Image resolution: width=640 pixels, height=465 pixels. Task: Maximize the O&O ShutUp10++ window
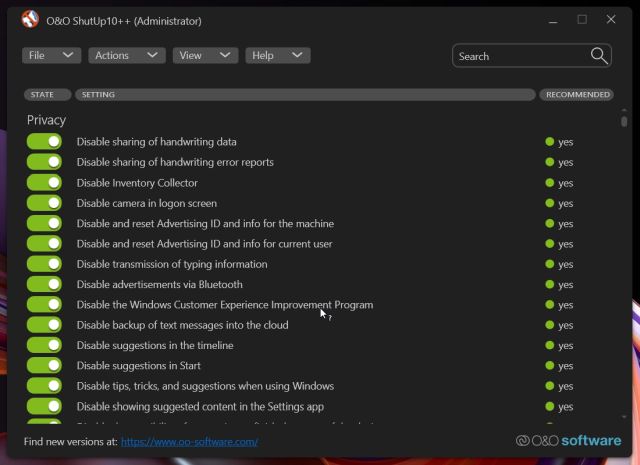click(582, 19)
